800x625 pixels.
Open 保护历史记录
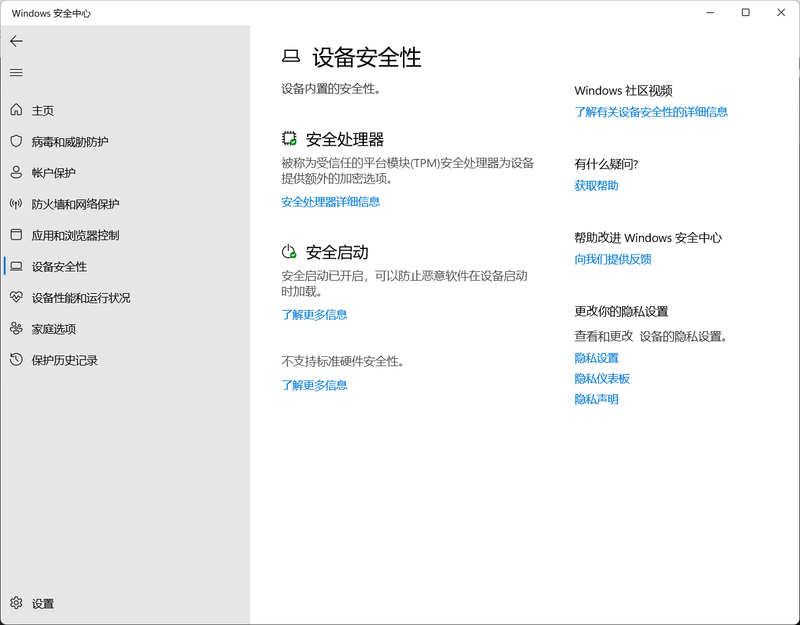65,360
